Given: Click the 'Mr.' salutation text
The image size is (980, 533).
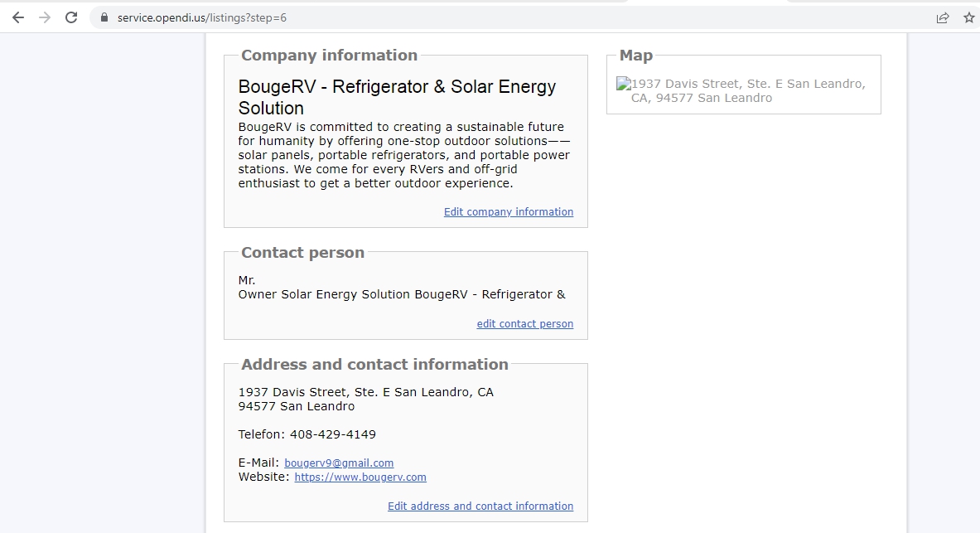Looking at the screenshot, I should 247,280.
